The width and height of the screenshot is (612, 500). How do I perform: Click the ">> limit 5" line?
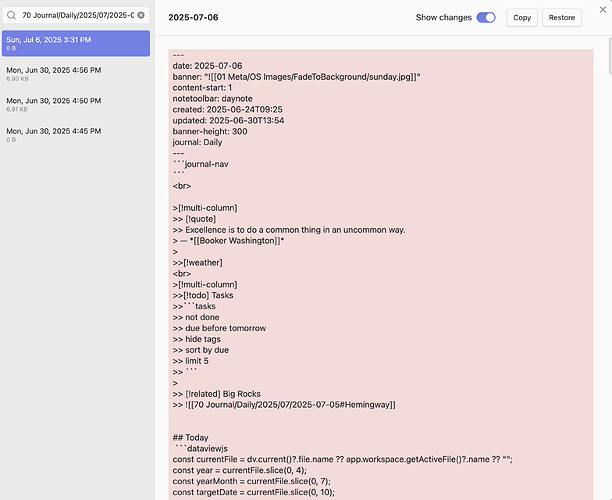[x=190, y=361]
